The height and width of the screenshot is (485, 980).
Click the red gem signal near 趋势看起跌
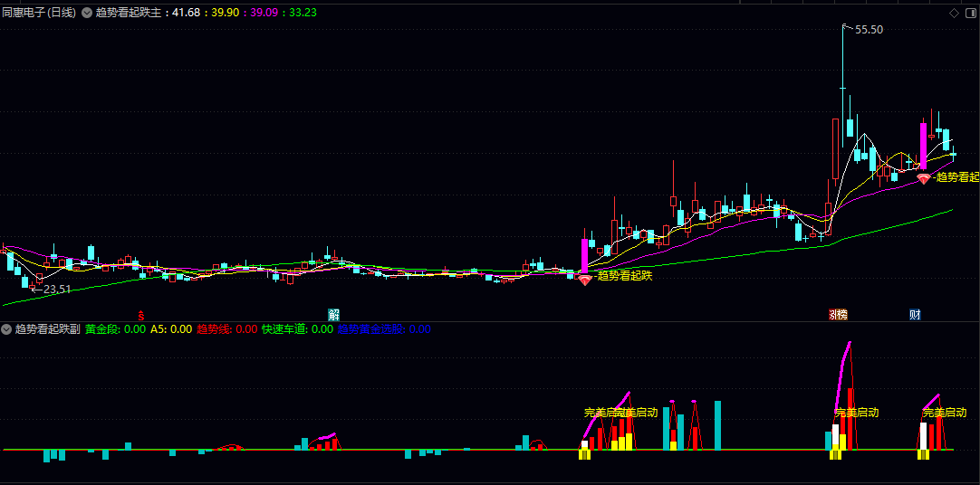[x=585, y=281]
